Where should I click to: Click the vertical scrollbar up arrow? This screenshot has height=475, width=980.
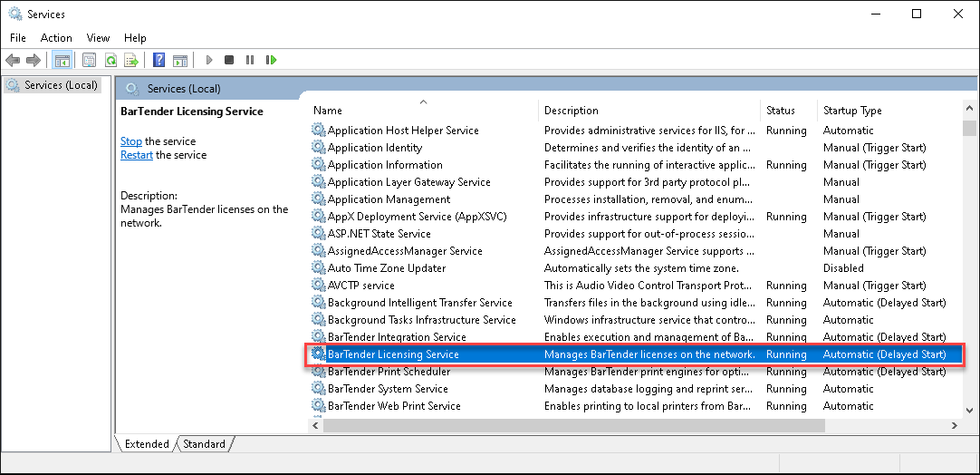pos(969,108)
